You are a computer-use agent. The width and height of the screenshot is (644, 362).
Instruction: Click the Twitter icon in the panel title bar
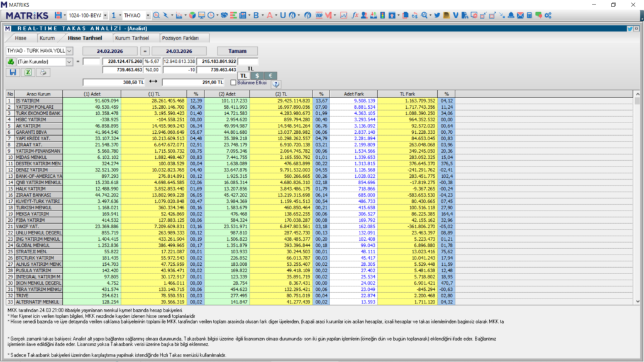coord(630,28)
